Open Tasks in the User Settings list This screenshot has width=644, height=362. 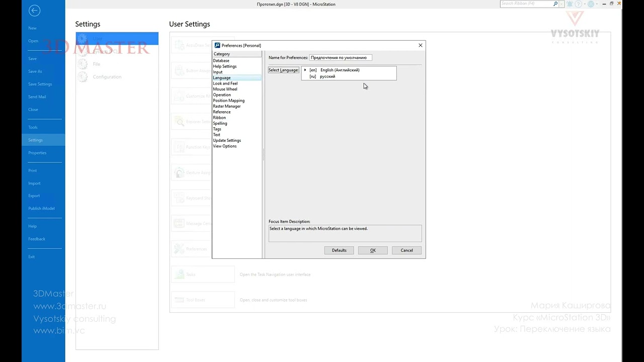(x=202, y=275)
